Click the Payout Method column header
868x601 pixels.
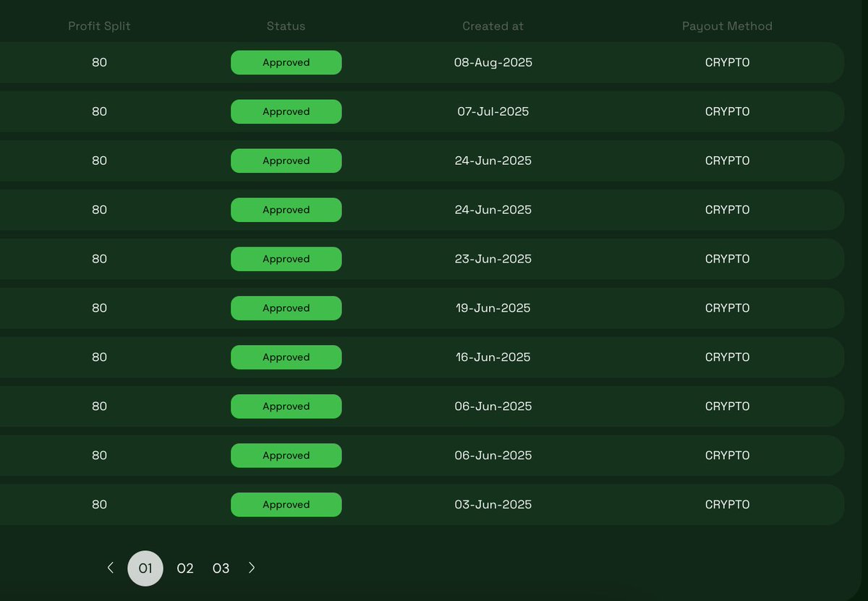point(727,26)
